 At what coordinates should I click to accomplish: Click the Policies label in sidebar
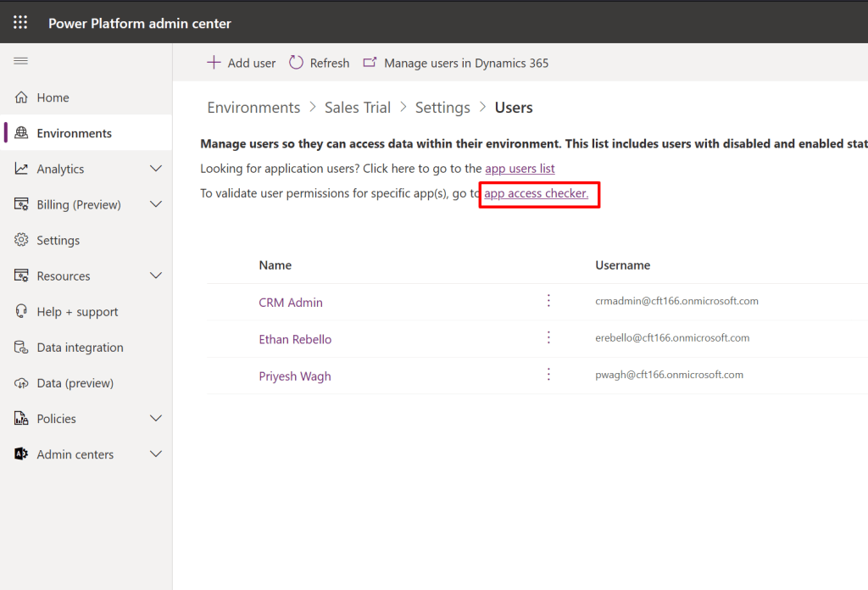pyautogui.click(x=56, y=419)
